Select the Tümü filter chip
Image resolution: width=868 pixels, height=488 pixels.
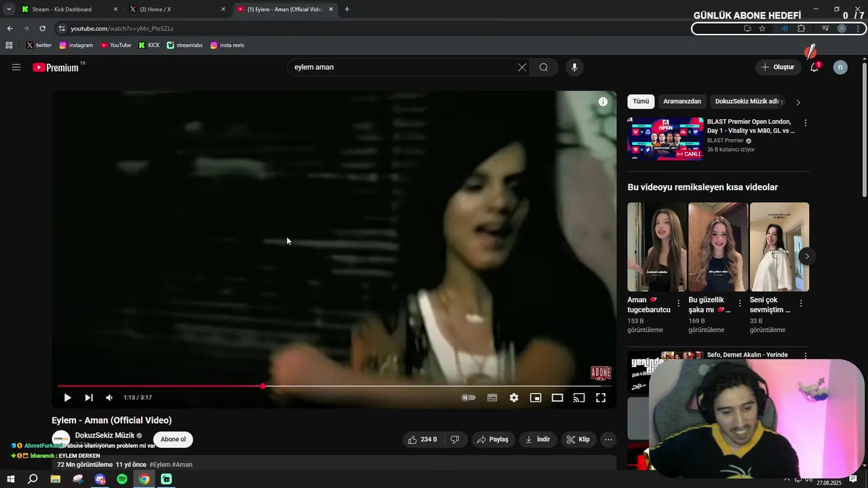point(641,102)
